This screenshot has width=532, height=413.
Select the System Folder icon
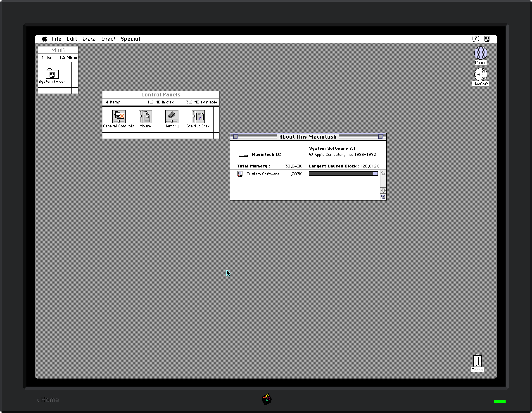pos(52,73)
